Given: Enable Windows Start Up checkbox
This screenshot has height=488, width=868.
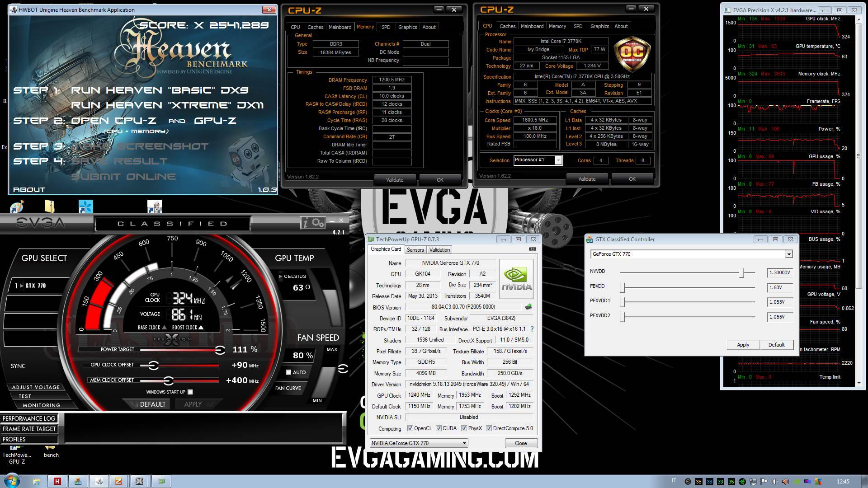Looking at the screenshot, I should pos(190,392).
